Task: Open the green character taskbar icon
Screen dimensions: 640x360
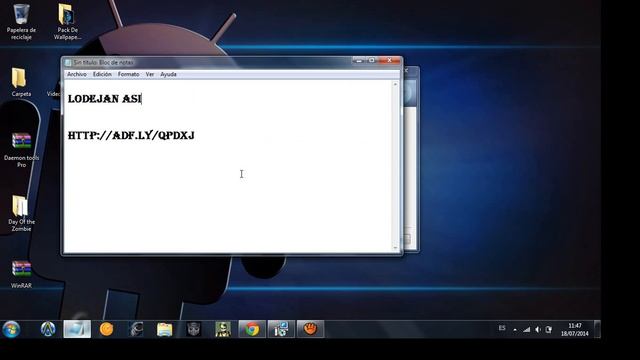Action: point(223,329)
